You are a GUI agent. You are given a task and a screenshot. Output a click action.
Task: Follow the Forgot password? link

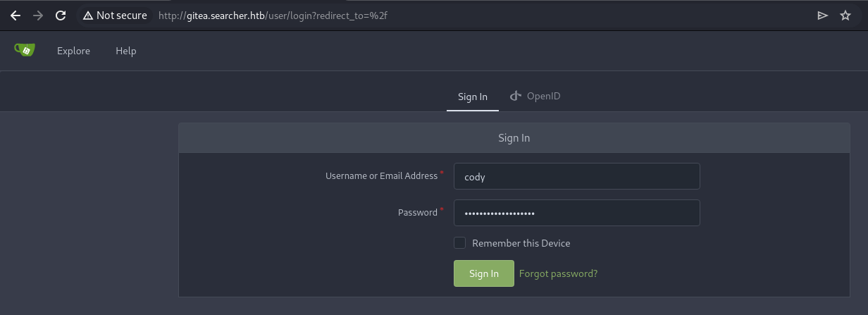click(x=558, y=273)
